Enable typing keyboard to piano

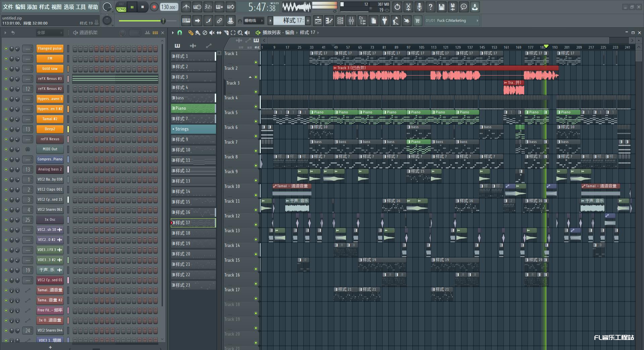click(x=186, y=21)
